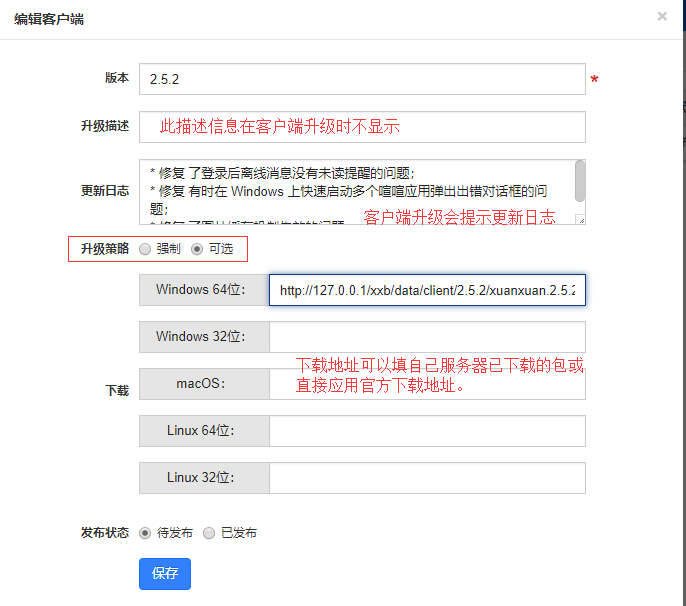Click the Windows 64位 field label
This screenshot has width=686, height=606.
click(204, 290)
